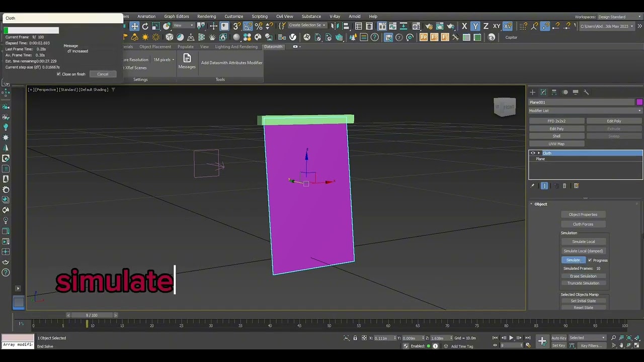Open the Modify tab in Command Panel
The width and height of the screenshot is (644, 362).
click(543, 92)
